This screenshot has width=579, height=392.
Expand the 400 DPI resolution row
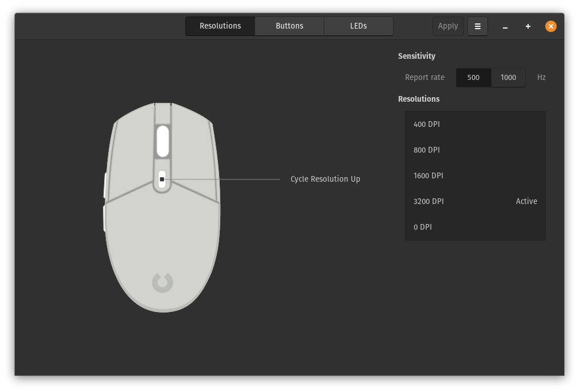(475, 124)
